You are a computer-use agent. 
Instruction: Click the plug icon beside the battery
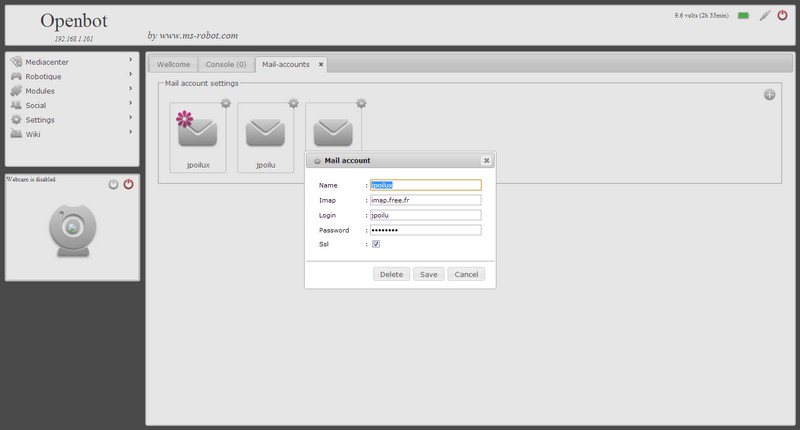click(764, 16)
